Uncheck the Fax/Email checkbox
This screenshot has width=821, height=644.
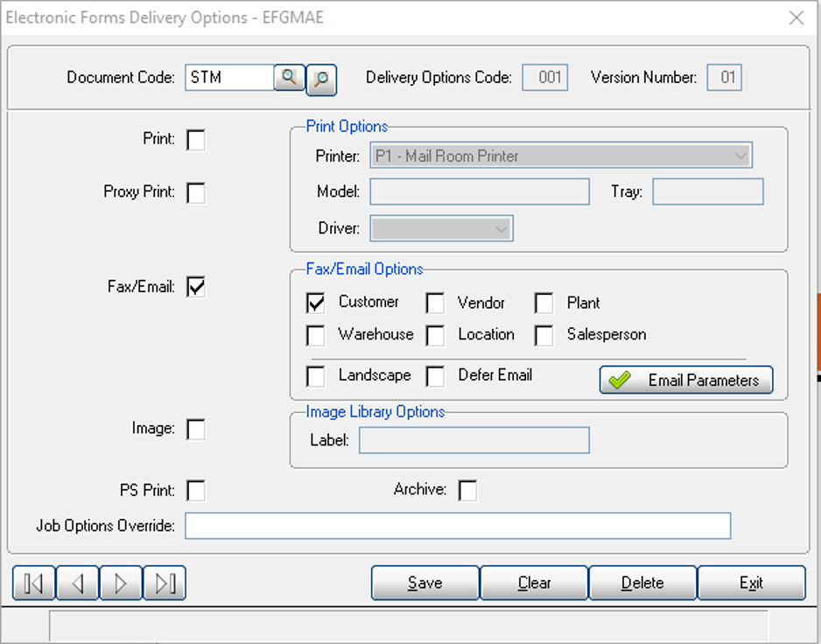(x=196, y=287)
